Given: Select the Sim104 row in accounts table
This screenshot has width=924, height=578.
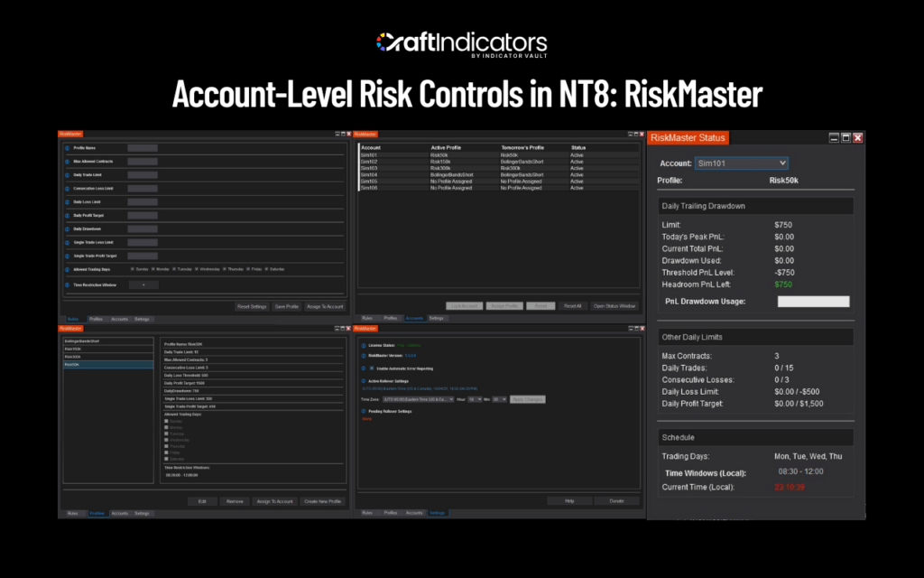Looking at the screenshot, I should click(500, 174).
